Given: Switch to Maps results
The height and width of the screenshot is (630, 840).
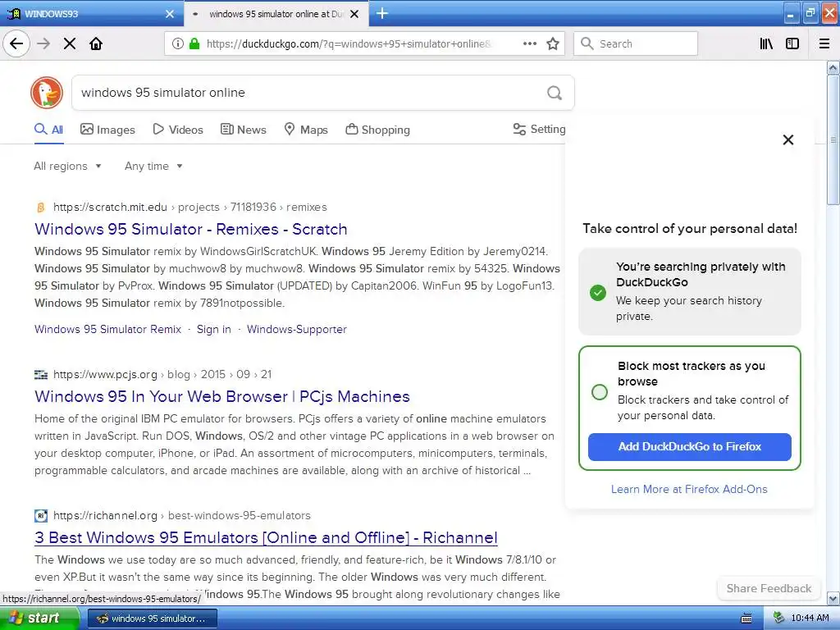Looking at the screenshot, I should click(x=305, y=129).
